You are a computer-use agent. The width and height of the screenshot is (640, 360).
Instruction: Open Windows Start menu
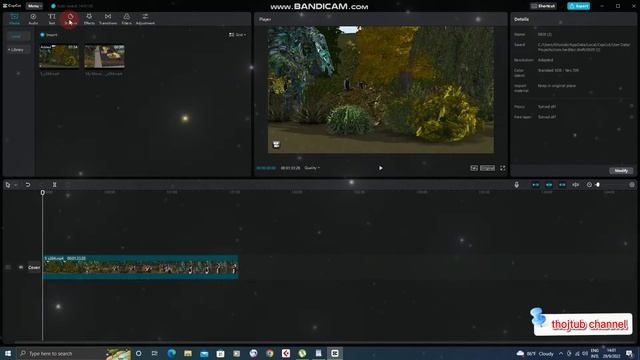pyautogui.click(x=8, y=353)
